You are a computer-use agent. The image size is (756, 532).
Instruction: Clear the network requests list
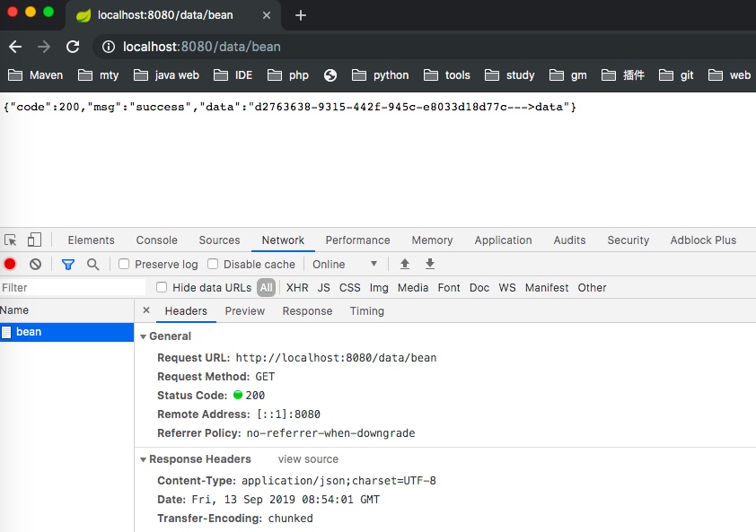pos(34,264)
